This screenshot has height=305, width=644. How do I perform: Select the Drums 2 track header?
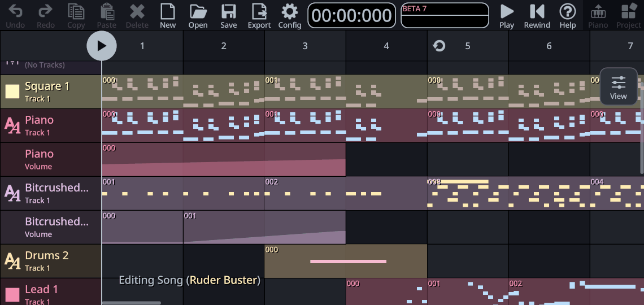pos(51,261)
